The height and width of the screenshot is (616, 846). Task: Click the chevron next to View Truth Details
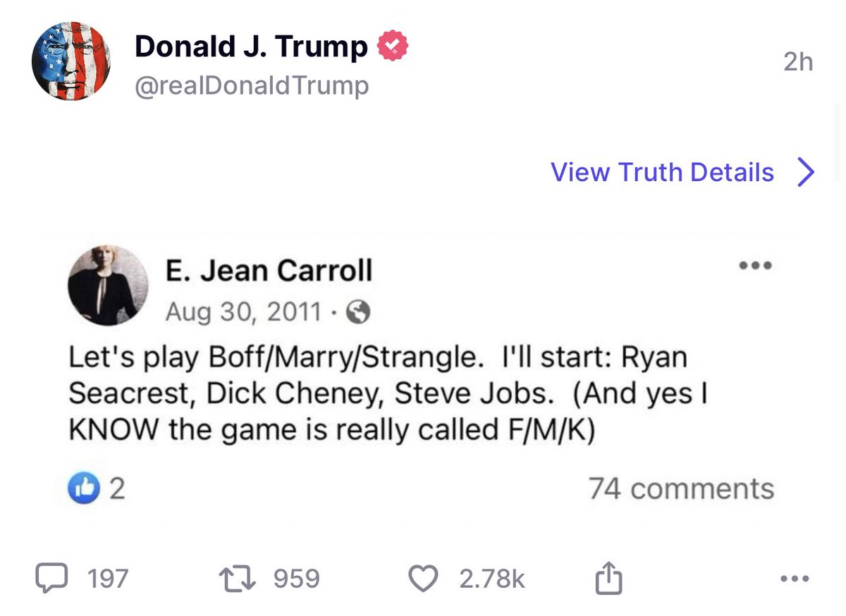pos(806,173)
